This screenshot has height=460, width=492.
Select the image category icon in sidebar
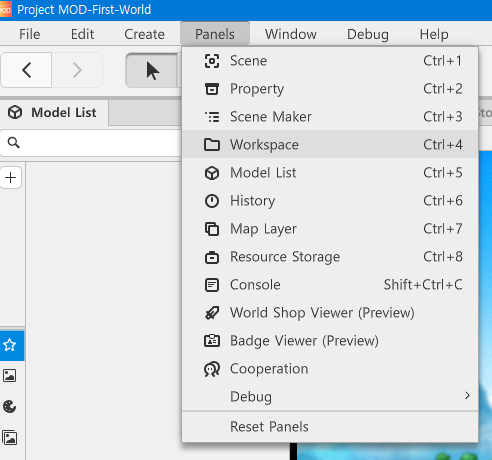[x=10, y=376]
